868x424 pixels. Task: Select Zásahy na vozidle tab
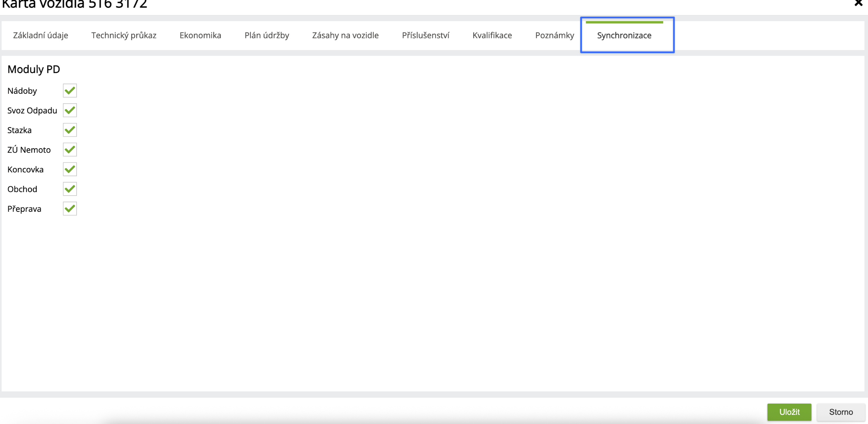345,35
